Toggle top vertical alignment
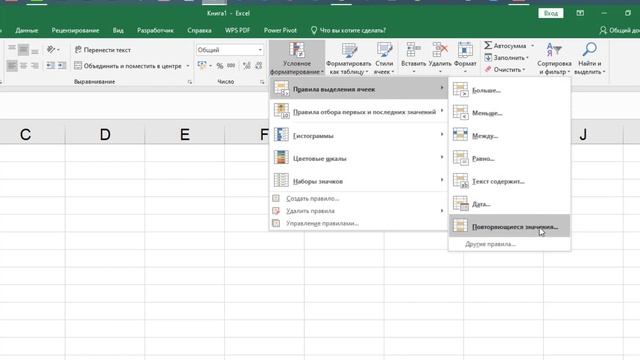The image size is (640, 360). 12,50
